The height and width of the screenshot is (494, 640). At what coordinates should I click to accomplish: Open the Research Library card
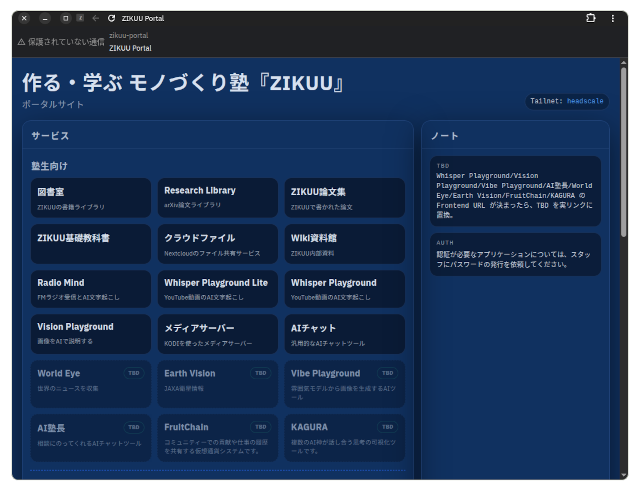tap(217, 197)
